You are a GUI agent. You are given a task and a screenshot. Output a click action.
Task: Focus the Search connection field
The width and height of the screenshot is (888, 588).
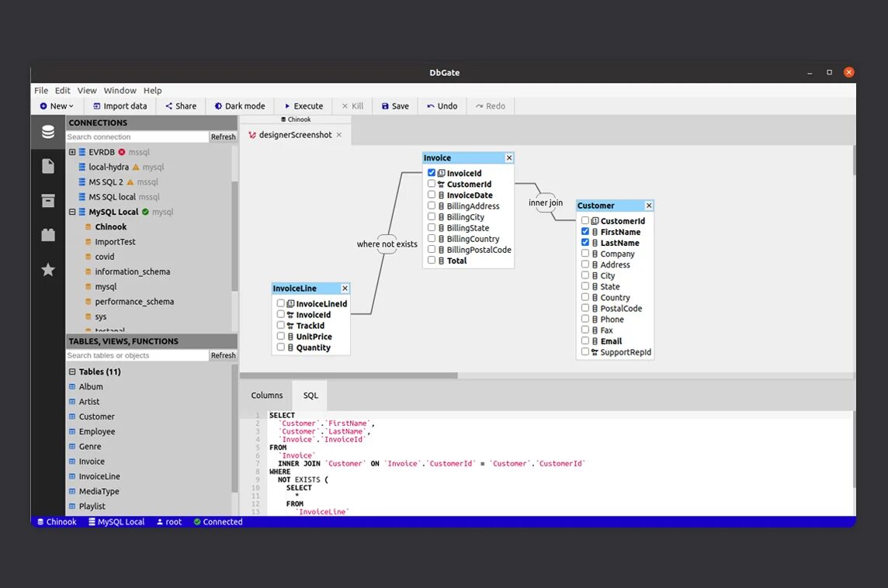click(x=137, y=137)
